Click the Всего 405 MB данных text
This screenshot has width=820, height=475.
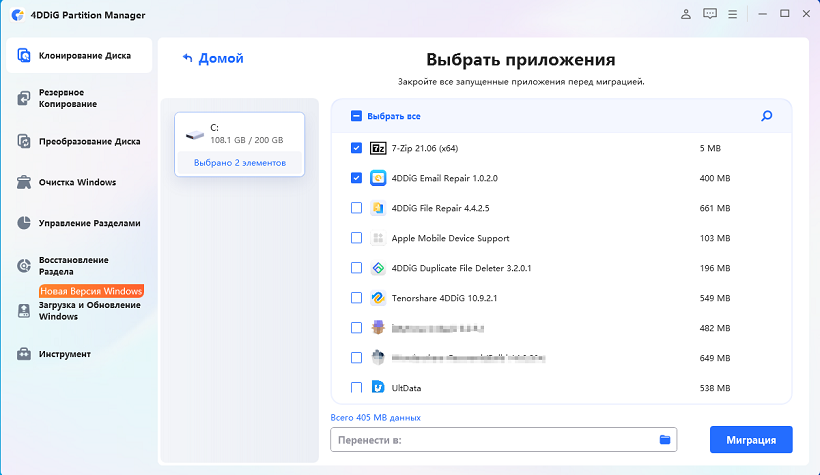click(x=375, y=417)
